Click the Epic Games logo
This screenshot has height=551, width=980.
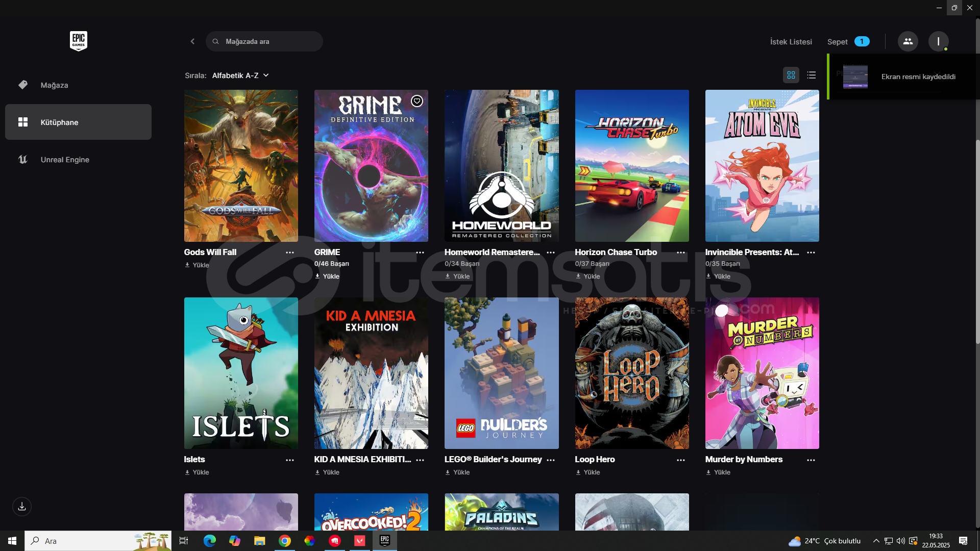tap(78, 41)
